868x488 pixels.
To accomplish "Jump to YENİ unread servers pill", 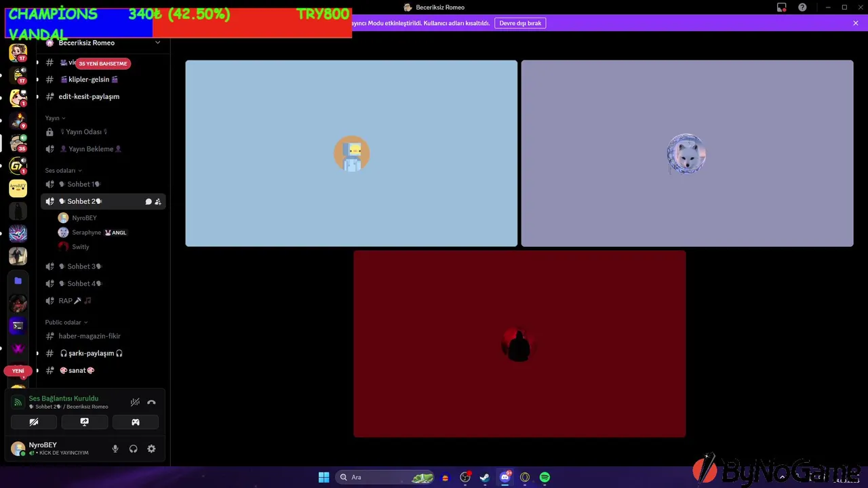I will (18, 371).
